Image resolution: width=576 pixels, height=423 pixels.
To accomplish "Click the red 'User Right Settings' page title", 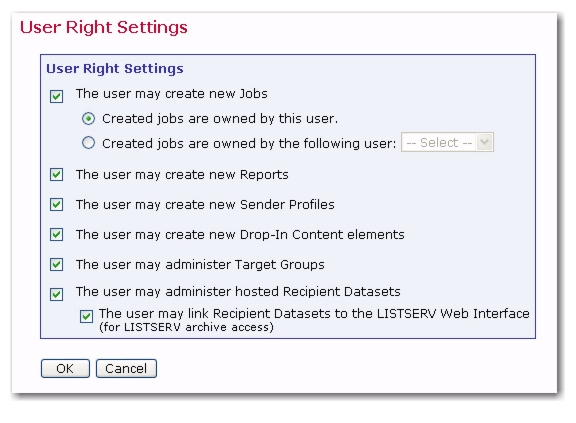I will (x=104, y=28).
